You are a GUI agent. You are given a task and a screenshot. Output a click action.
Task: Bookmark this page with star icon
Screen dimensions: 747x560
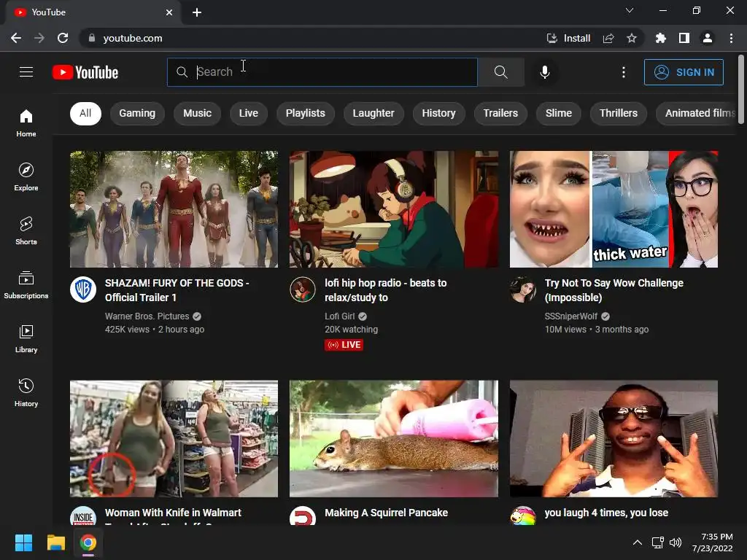[x=632, y=38]
